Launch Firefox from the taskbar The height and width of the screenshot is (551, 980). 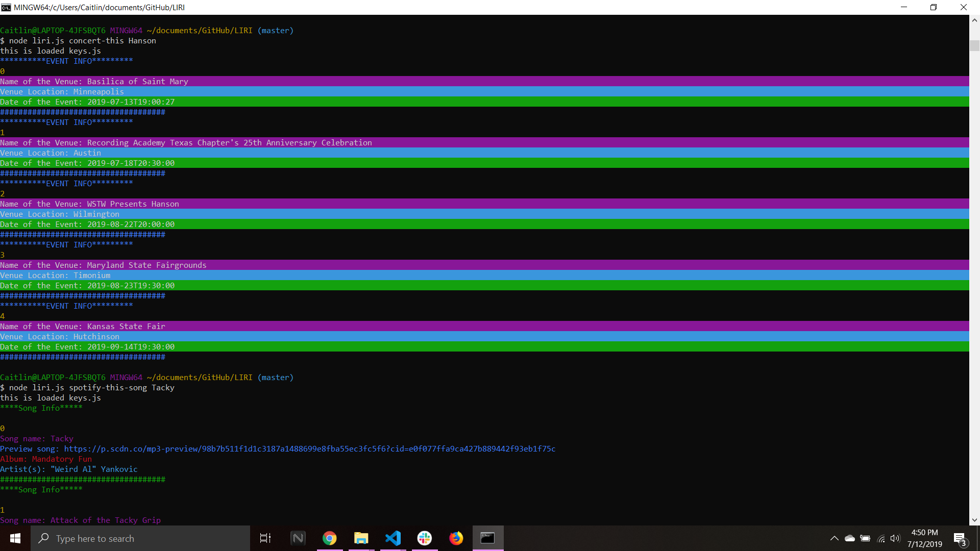pos(456,538)
